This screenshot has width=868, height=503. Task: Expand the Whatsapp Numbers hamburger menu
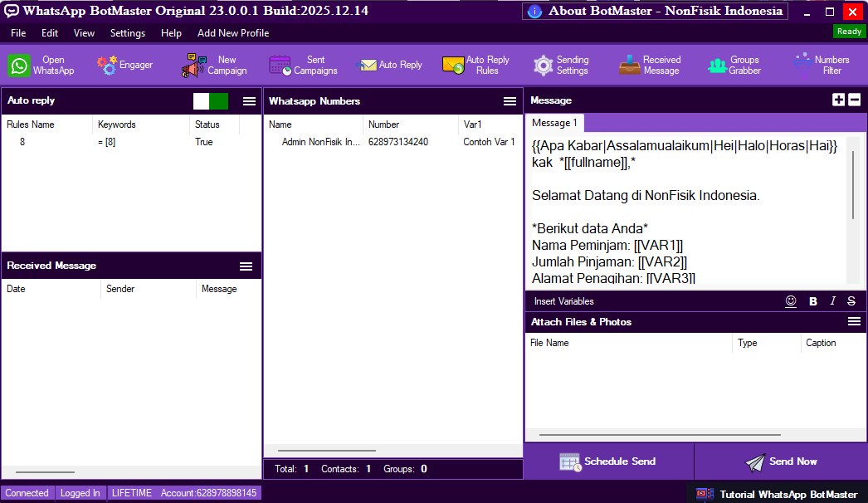coord(510,101)
